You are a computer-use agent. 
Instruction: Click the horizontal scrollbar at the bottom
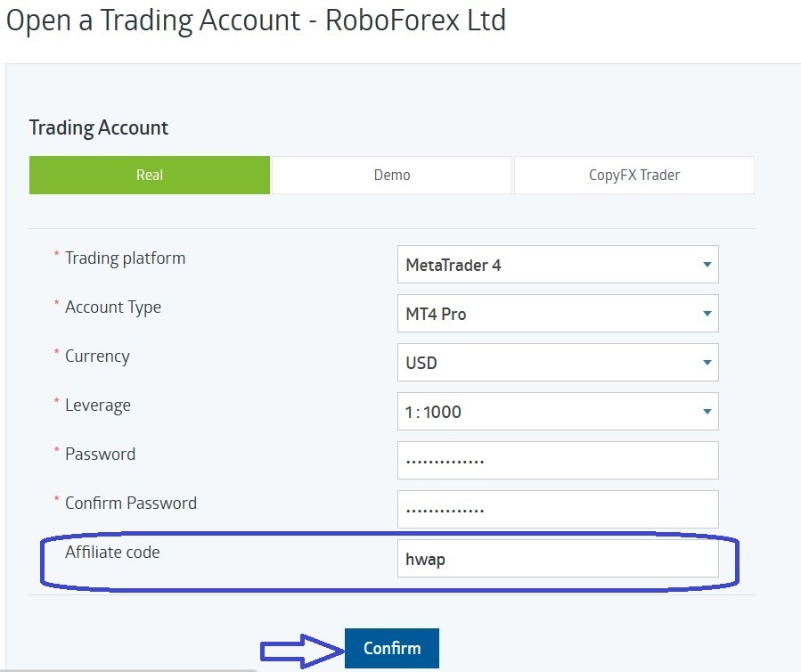click(x=125, y=668)
